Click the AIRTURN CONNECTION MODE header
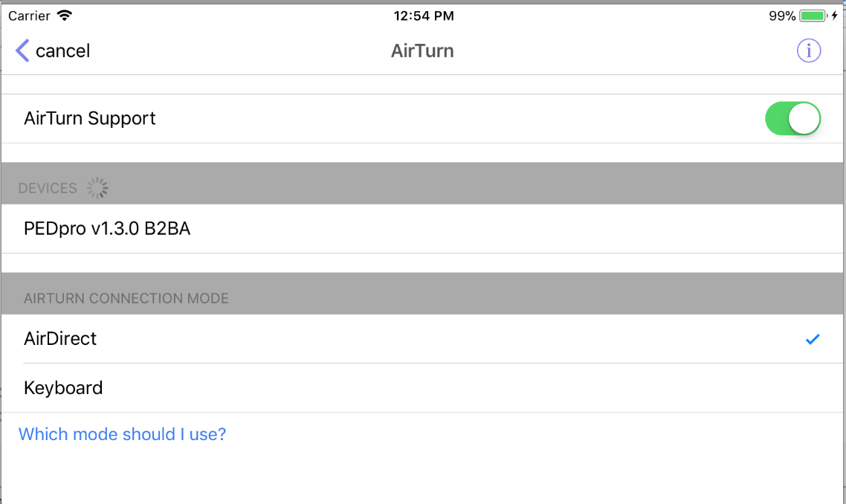Viewport: 846px width, 504px height. click(126, 299)
